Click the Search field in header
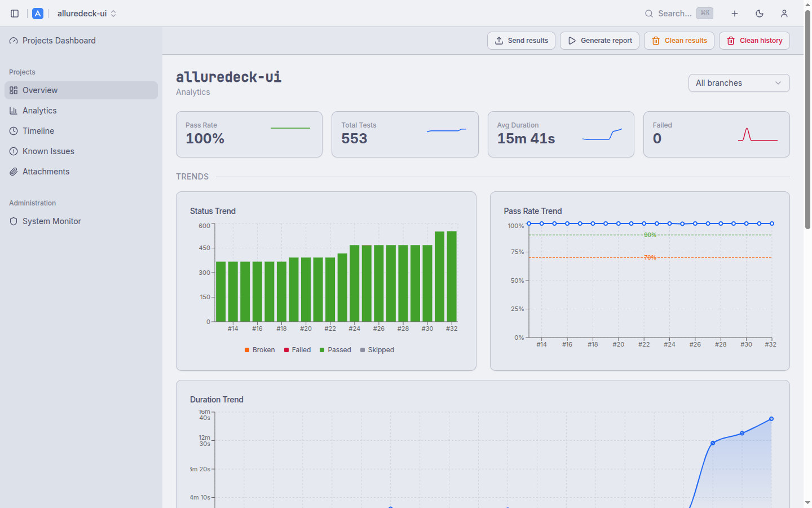Viewport: 812px width, 508px height. tap(679, 14)
